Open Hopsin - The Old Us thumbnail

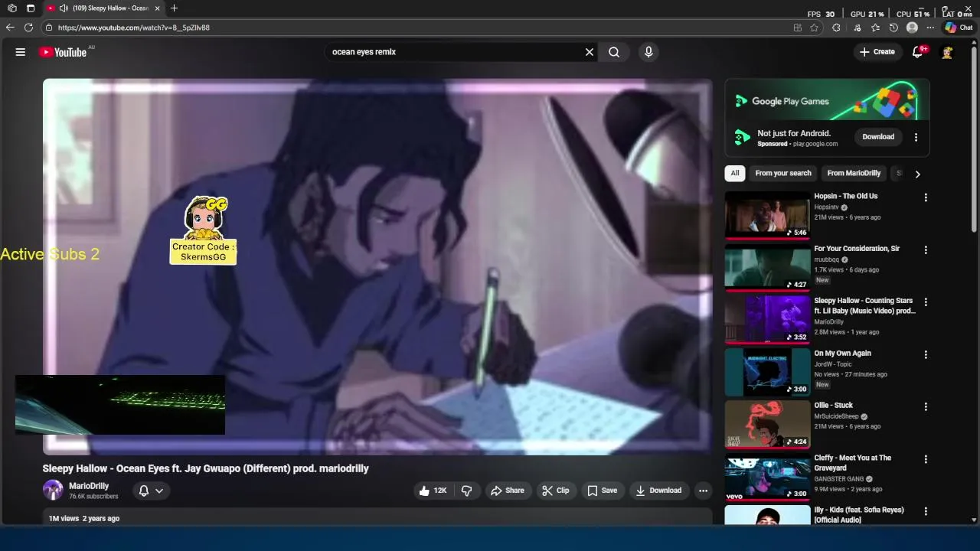pyautogui.click(x=767, y=214)
